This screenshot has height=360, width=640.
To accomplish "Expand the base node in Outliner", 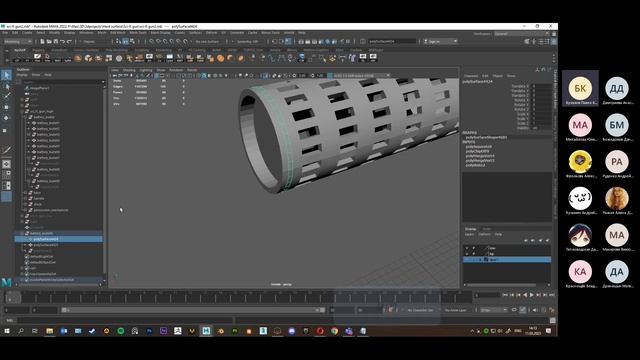I will (25, 192).
